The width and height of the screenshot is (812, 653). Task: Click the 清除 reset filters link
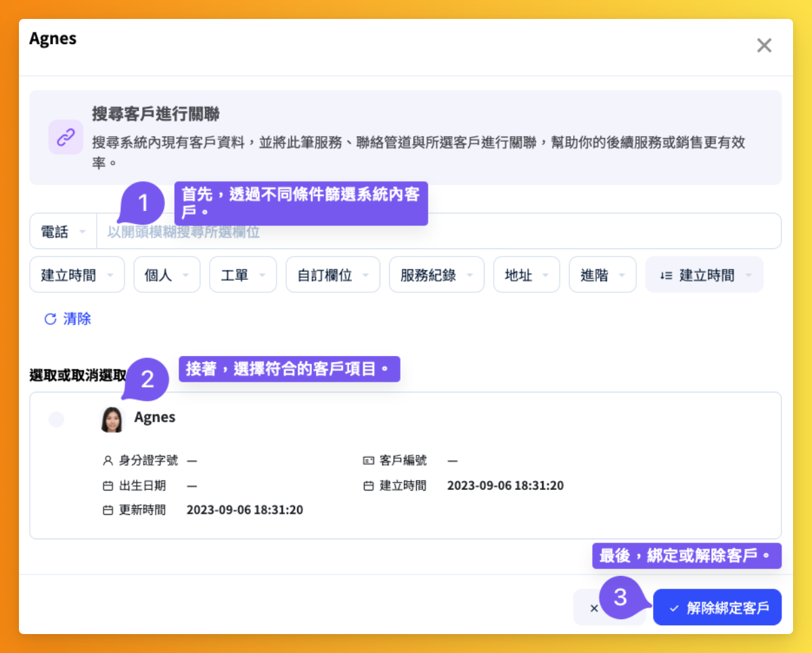(76, 319)
